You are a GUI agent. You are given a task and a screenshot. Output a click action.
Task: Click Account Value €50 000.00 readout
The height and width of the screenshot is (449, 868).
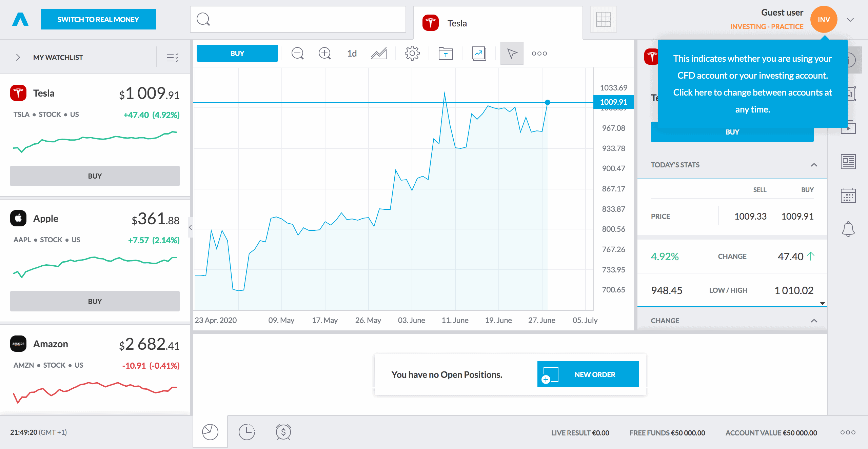point(771,433)
